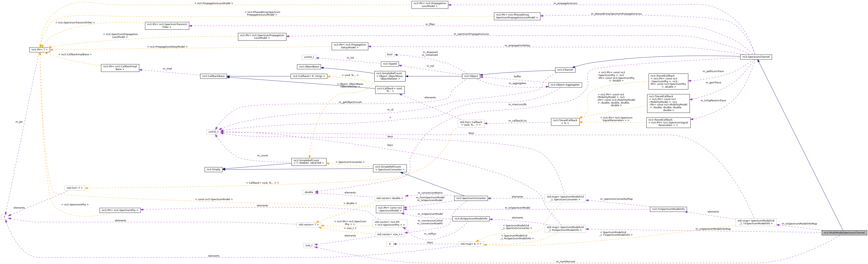Click the ns3::RxSpectrumModelInfo node
868x264 pixels.
coord(471,219)
